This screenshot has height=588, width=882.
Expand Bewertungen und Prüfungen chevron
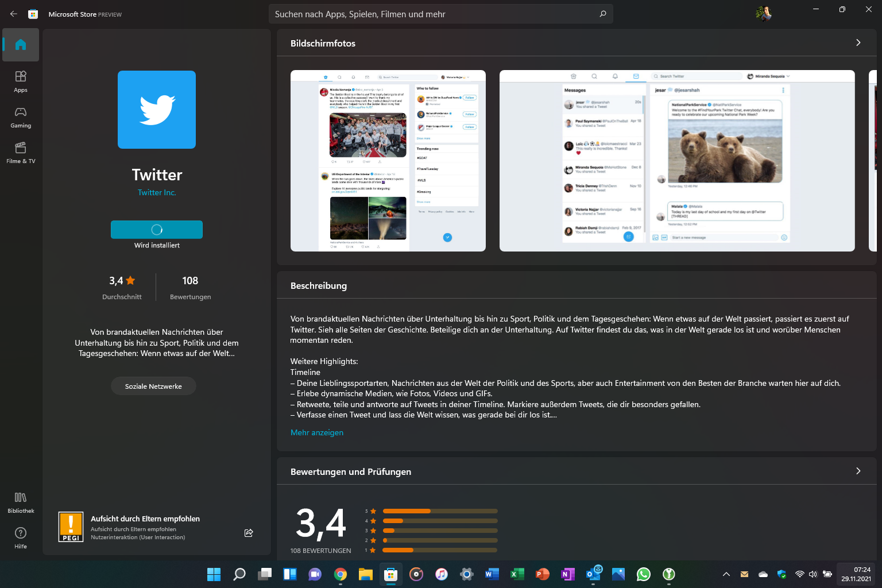pos(858,471)
